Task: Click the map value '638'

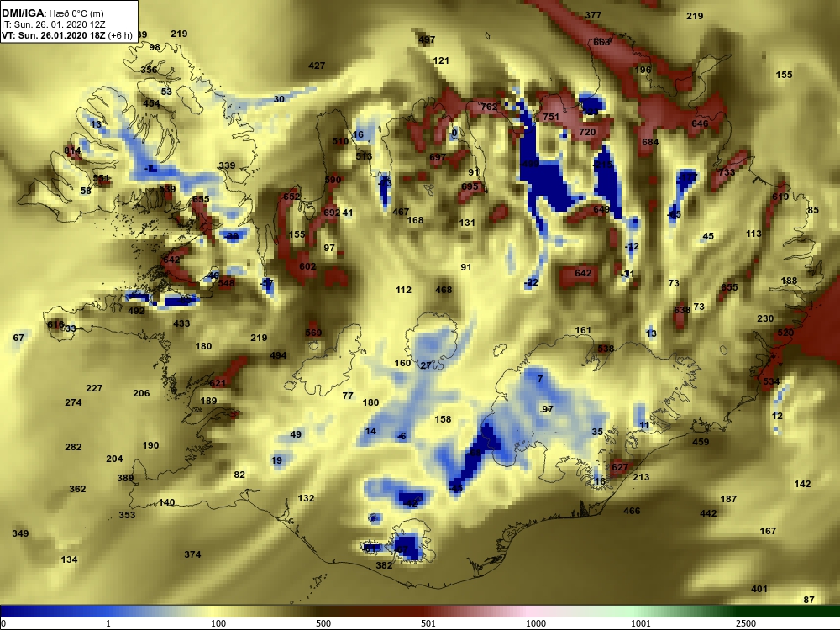Action: tap(682, 310)
